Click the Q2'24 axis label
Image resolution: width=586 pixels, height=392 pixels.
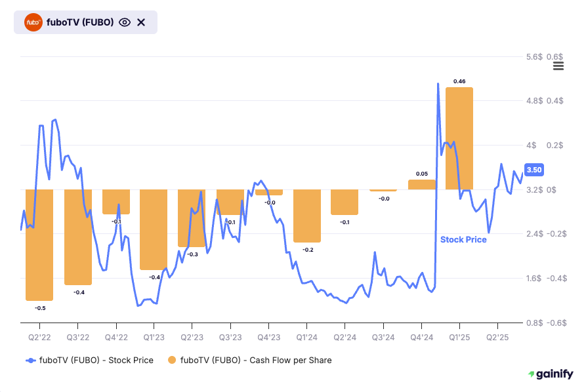click(345, 338)
